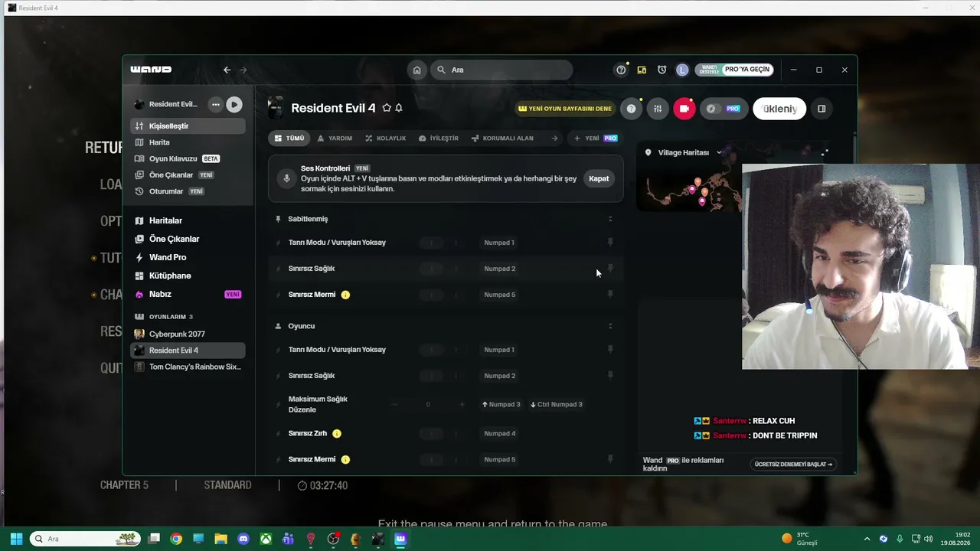
Task: Open Google Chrome from the taskbar
Action: 176,539
